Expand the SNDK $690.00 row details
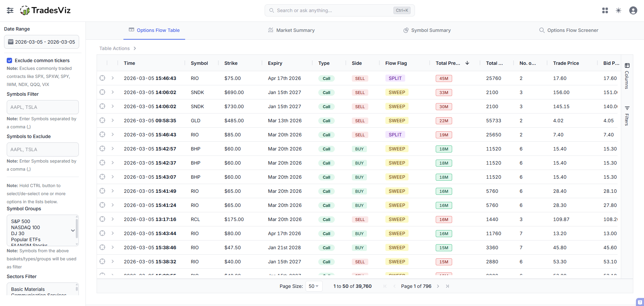This screenshot has width=644, height=306. pyautogui.click(x=113, y=92)
